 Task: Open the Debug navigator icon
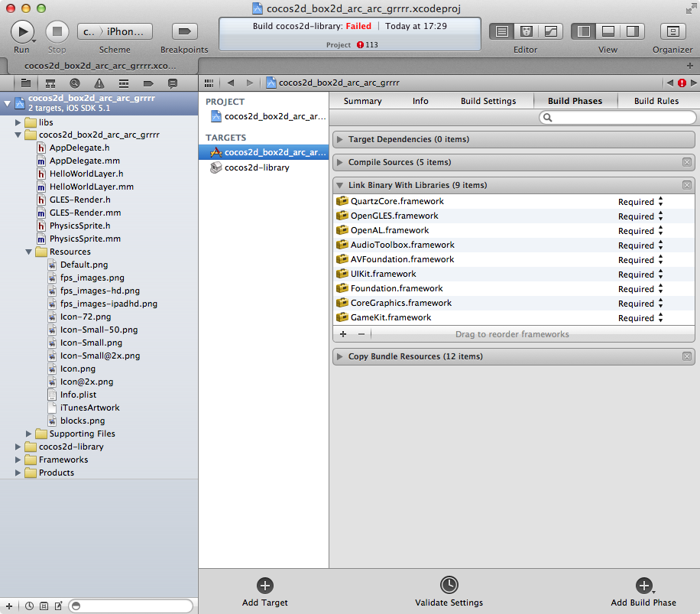124,83
